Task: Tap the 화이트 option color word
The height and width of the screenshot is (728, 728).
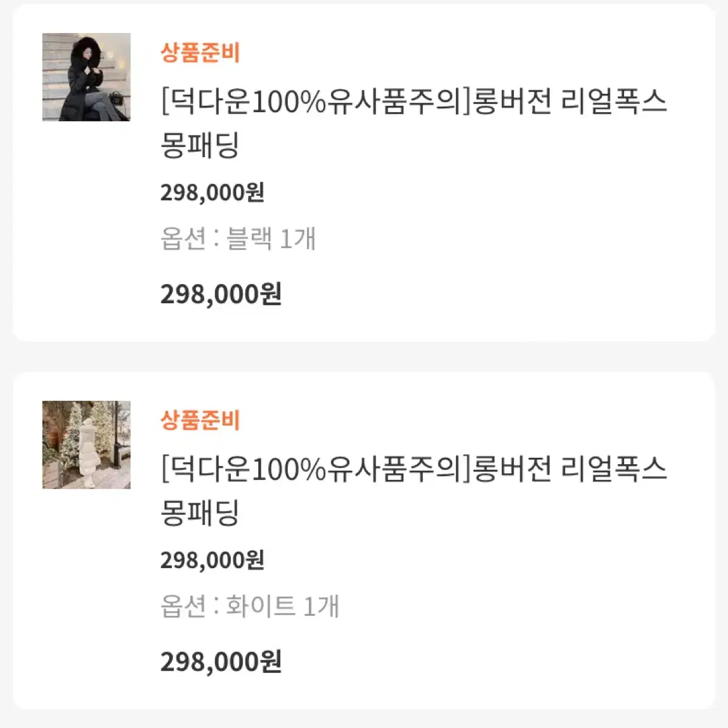Action: [x=261, y=606]
